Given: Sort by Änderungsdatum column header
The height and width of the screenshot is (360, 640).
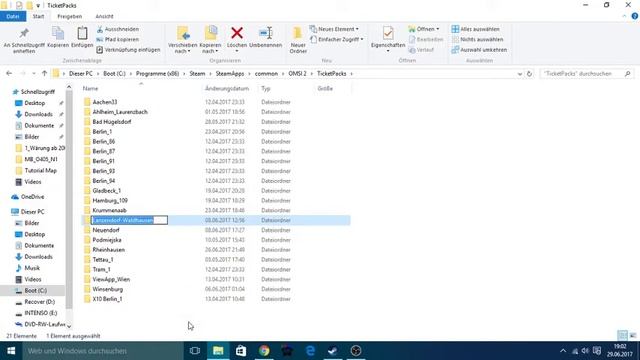Looking at the screenshot, I should click(x=227, y=89).
